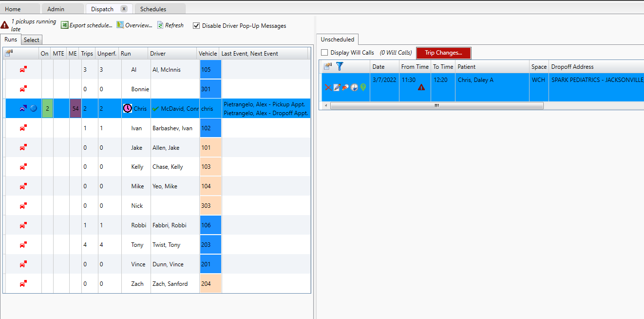Uncheck Disable Driver Pop-Up Messages
Screen dimensions: 644x319
tap(196, 26)
